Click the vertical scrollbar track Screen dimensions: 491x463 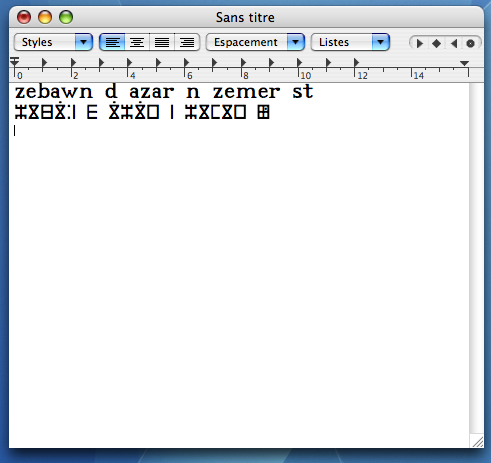point(477,259)
